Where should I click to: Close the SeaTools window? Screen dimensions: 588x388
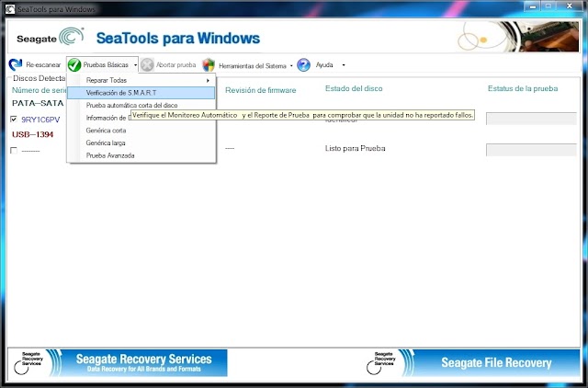pos(570,6)
